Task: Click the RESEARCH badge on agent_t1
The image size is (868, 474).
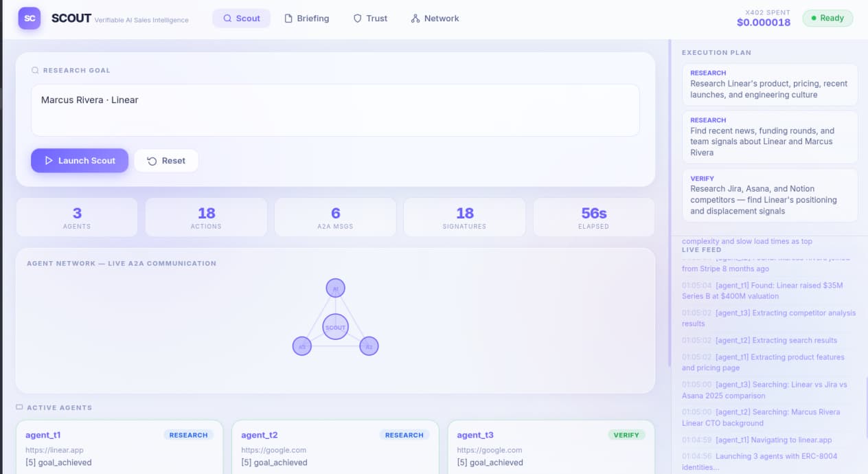Action: tap(189, 435)
